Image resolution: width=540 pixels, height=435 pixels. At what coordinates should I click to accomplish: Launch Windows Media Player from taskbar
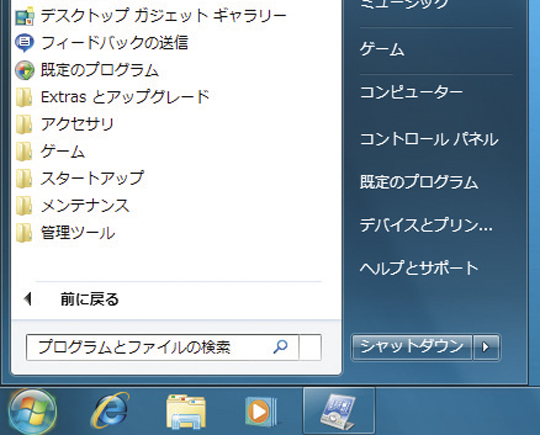[261, 411]
